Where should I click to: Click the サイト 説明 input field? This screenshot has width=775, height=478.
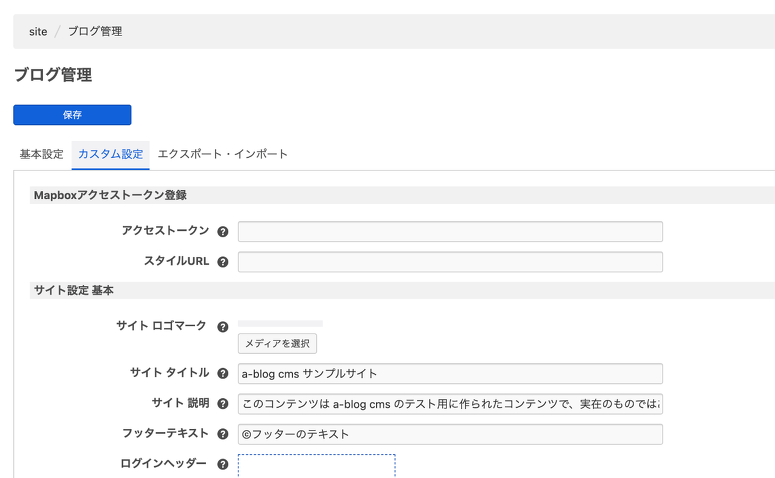(450, 404)
